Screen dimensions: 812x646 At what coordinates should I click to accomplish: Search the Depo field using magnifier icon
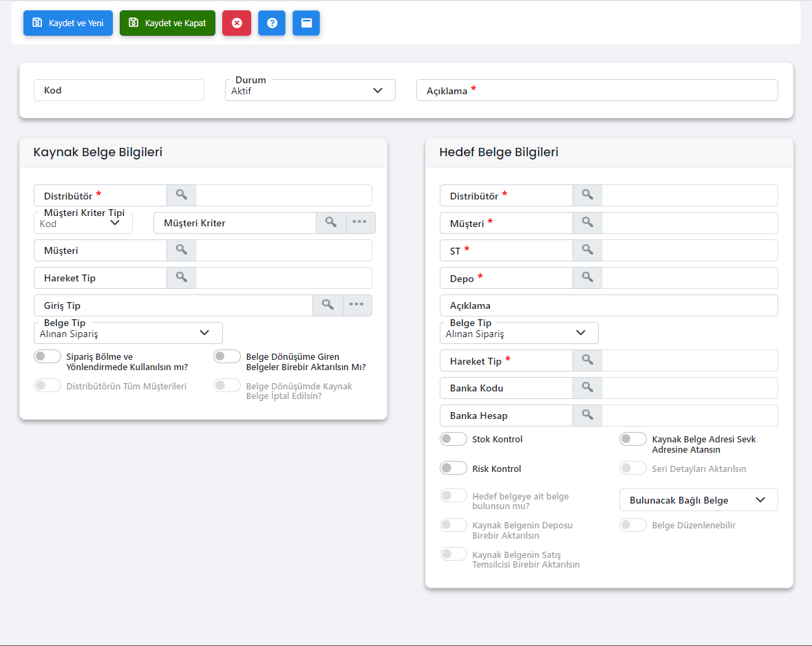[x=587, y=278]
